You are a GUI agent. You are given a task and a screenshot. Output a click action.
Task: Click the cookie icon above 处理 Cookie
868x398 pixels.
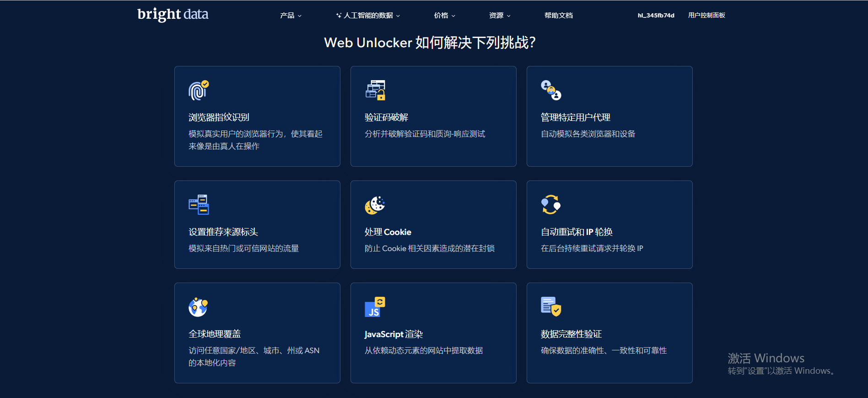point(375,205)
